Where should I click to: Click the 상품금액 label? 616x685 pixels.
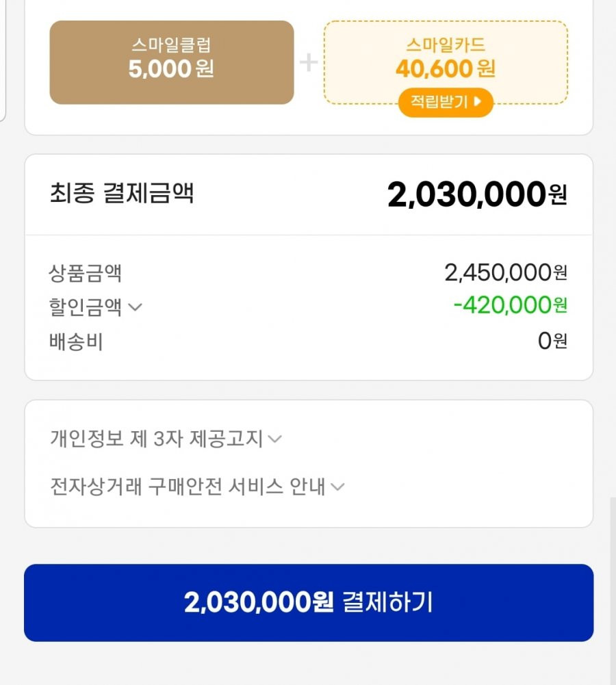coord(85,273)
